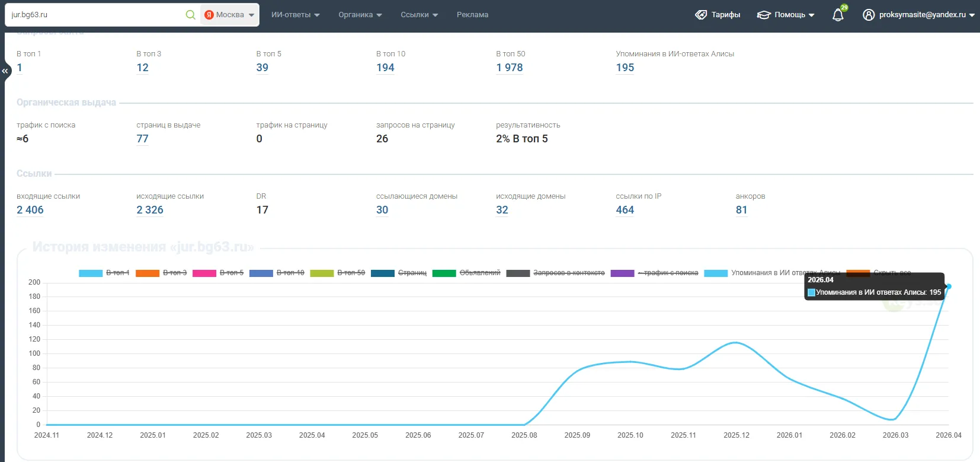Open the Органика menu
The width and height of the screenshot is (980, 462).
tap(360, 15)
